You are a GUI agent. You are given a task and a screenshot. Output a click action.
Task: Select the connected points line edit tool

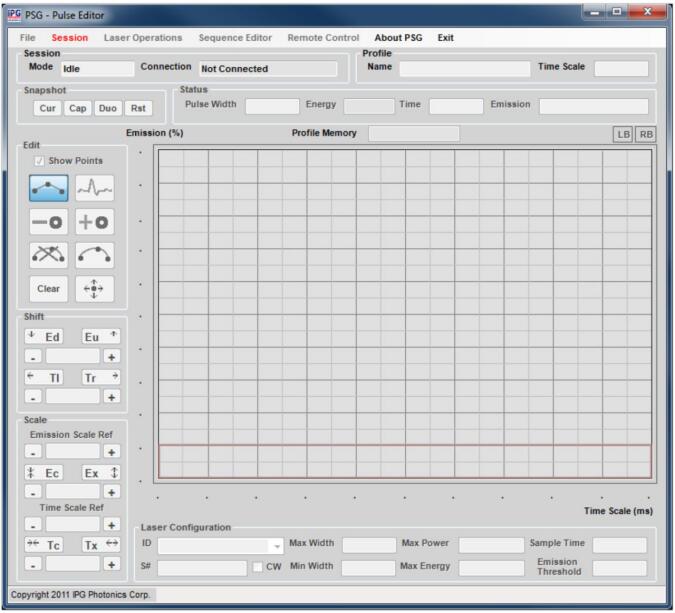49,188
